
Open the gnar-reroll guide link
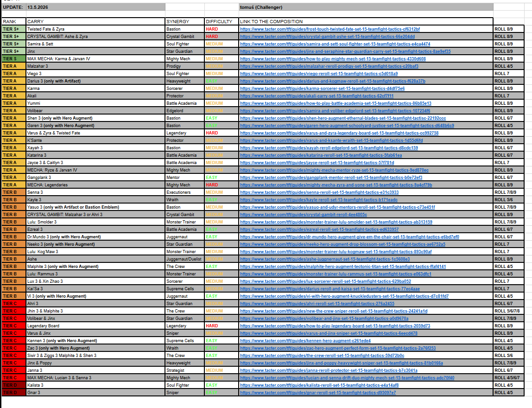pyautogui.click(x=317, y=393)
